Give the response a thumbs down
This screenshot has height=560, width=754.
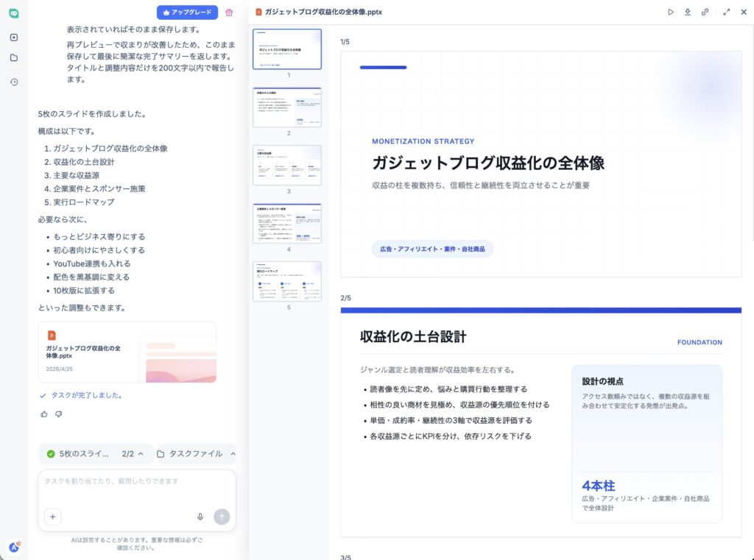tap(59, 414)
